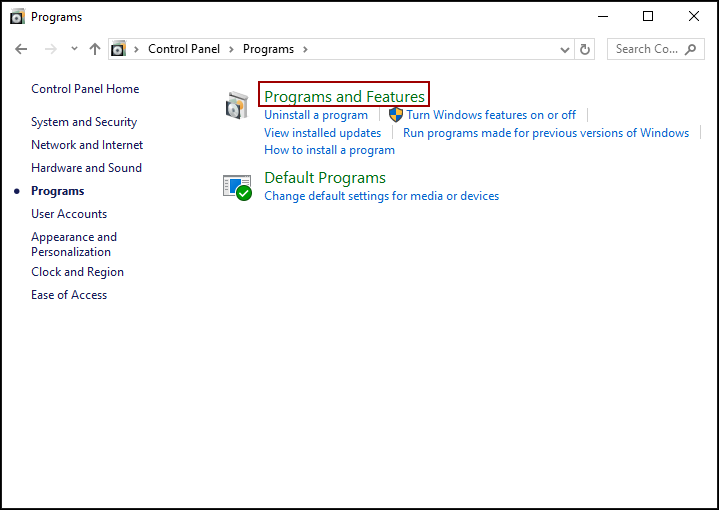Viewport: 719px width, 510px height.
Task: Open Programs and Features heading
Action: (344, 96)
